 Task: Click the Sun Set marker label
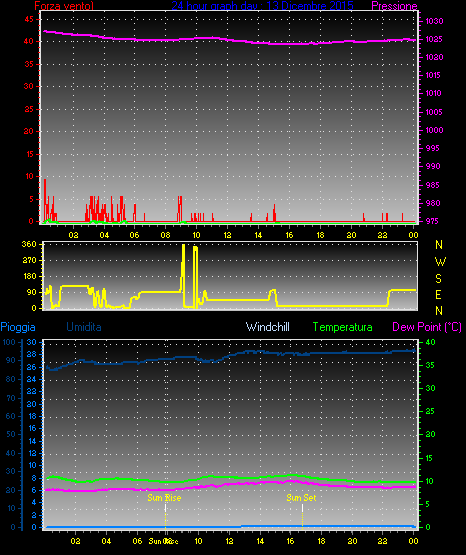[x=301, y=498]
